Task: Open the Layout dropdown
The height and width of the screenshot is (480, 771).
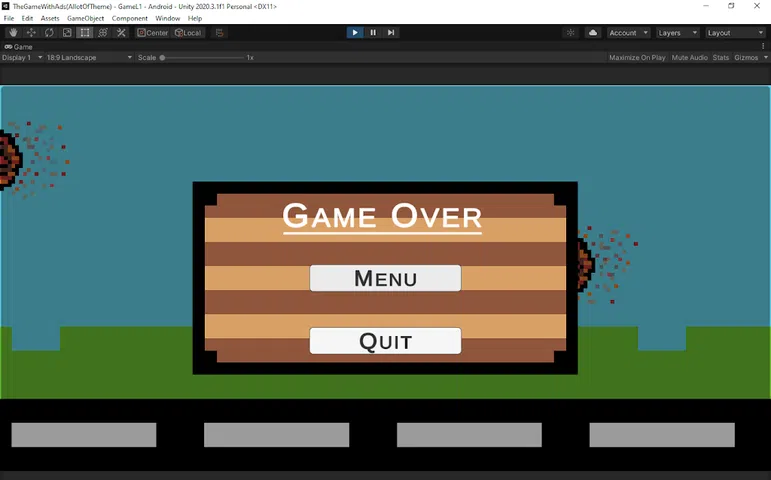Action: [x=734, y=33]
